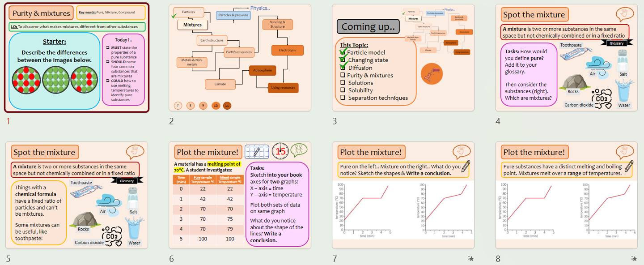Select slide 5 Spot the mixture thumbnail

(76, 196)
